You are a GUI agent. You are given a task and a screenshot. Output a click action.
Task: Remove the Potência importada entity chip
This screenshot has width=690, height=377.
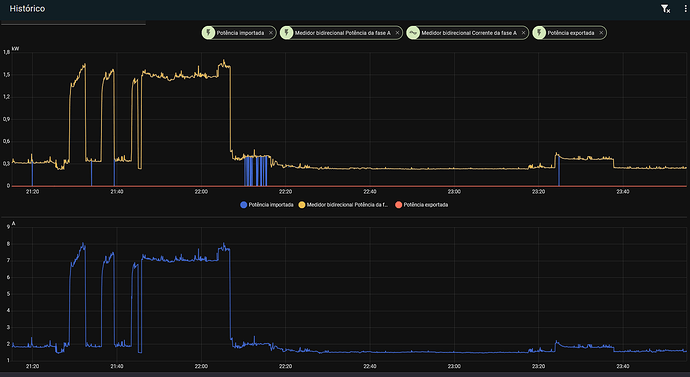point(271,33)
